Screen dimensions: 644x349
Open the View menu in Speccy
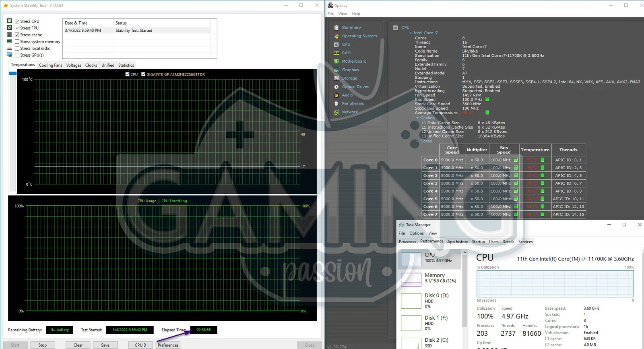click(343, 14)
